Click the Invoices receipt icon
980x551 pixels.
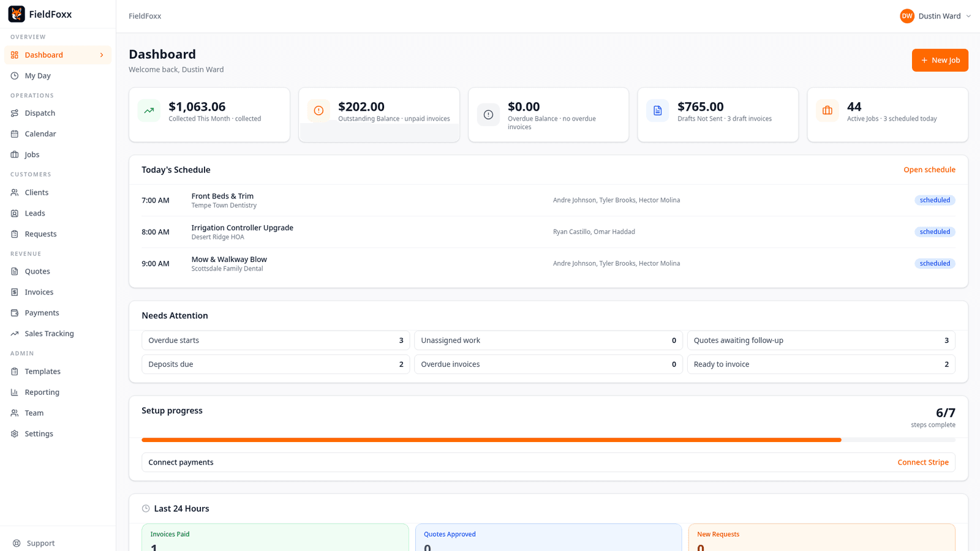tap(15, 292)
